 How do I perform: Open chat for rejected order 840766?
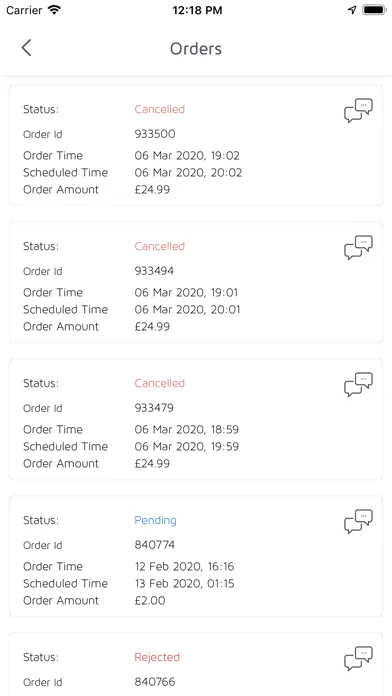tap(358, 658)
